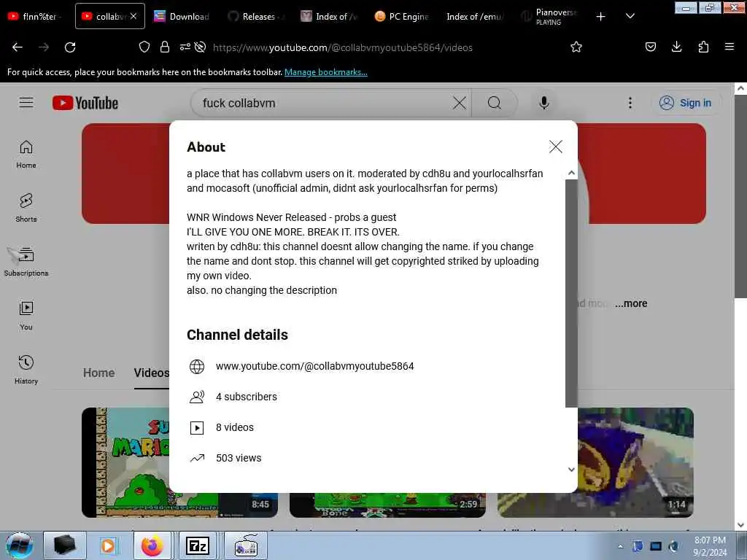Viewport: 747px width, 560px height.
Task: Open History in YouTube sidebar
Action: point(26,370)
